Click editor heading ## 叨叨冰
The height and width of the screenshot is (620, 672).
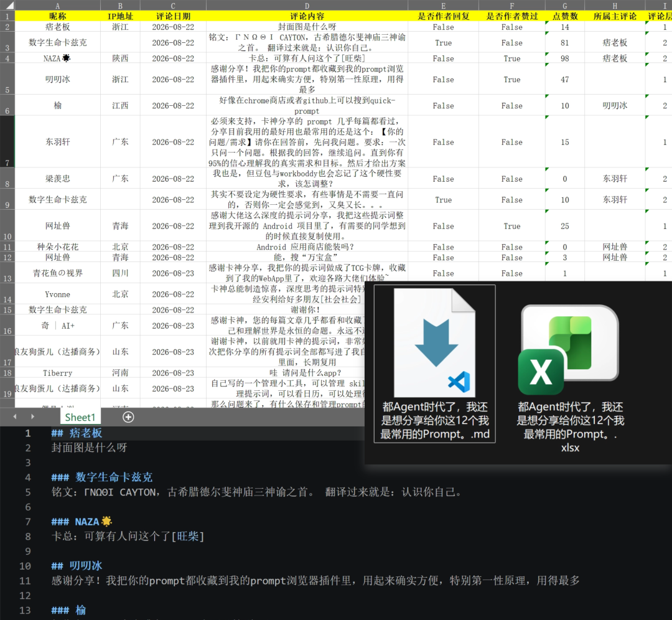point(77,566)
